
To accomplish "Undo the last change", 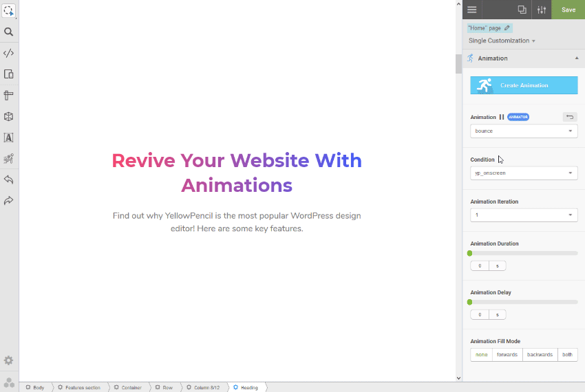I will point(8,179).
